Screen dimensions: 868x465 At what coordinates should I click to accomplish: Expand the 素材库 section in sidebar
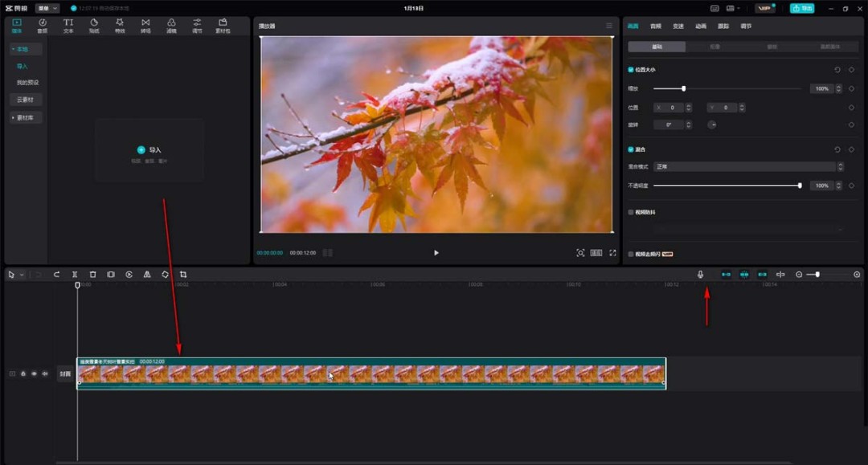26,118
